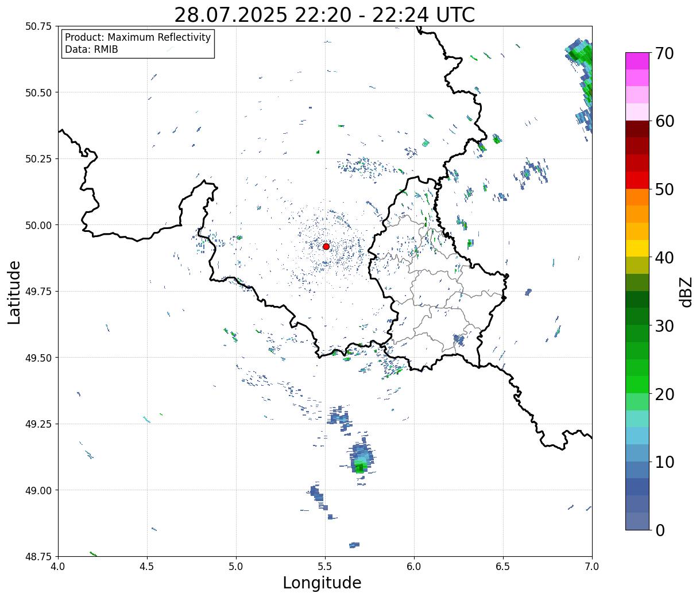Click the latitude tick label 49.25
Viewport: 700px width, 597px height.
38,424
